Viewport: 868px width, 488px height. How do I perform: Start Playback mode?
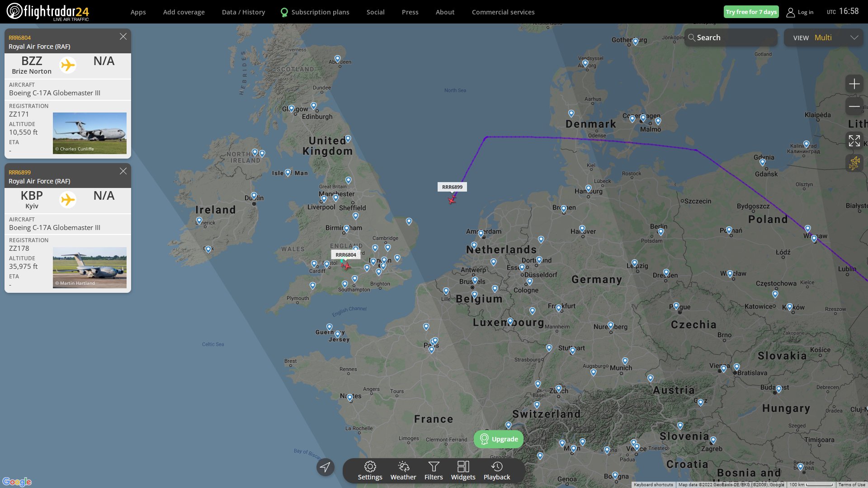click(497, 471)
